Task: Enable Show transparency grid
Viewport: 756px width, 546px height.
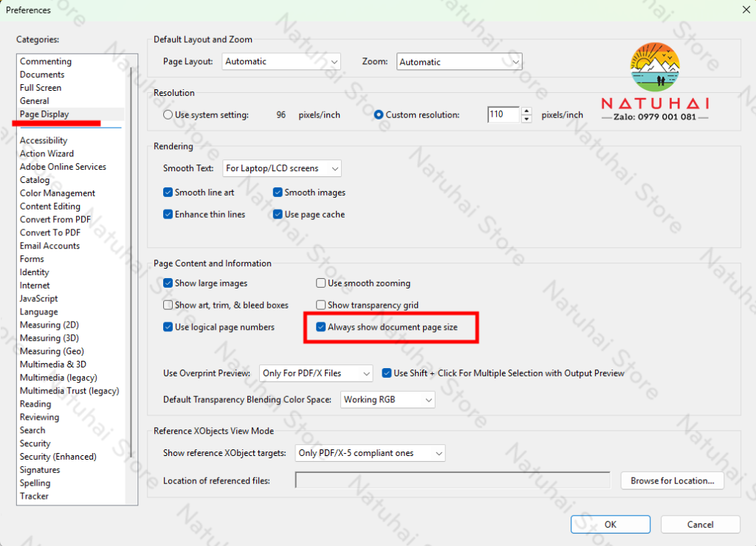Action: pyautogui.click(x=320, y=305)
